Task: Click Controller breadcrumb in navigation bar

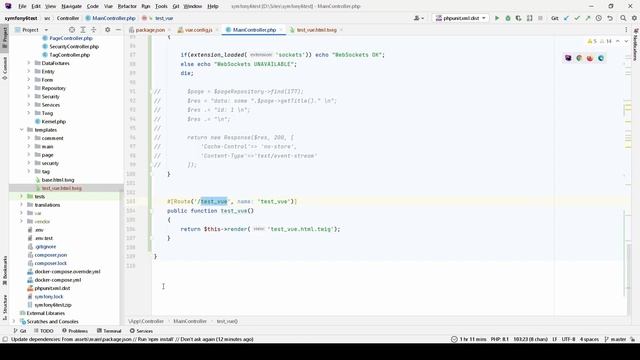Action: [68, 18]
